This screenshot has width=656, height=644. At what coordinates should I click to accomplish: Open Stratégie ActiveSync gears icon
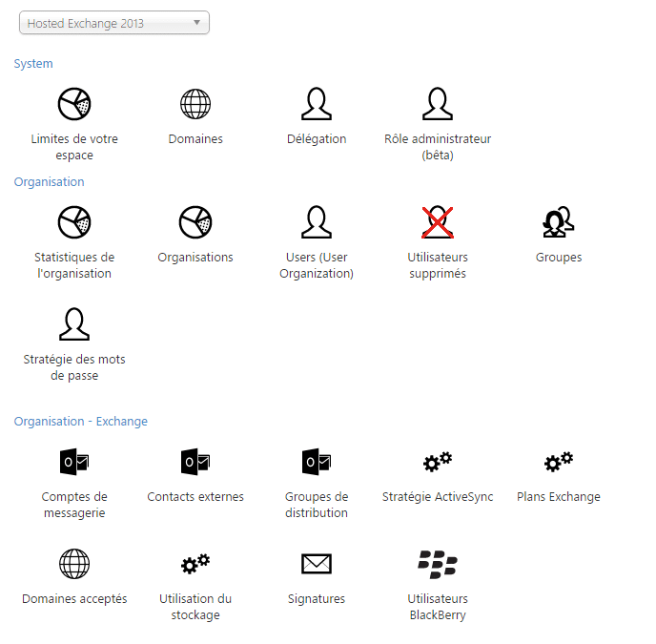tap(438, 462)
